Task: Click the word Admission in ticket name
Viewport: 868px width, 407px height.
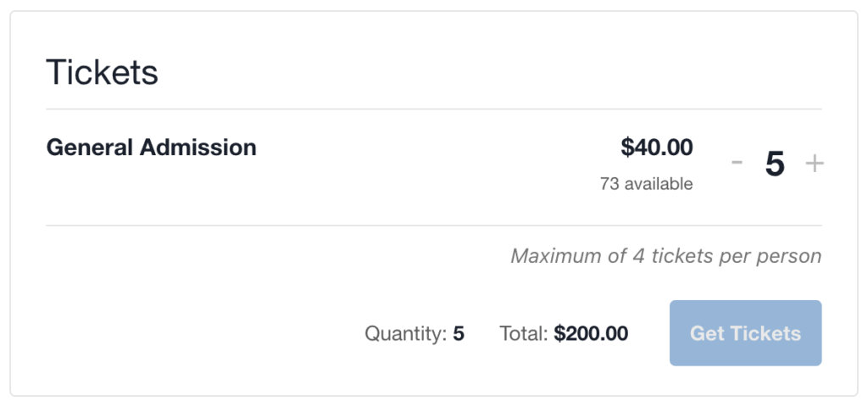Action: (x=198, y=148)
